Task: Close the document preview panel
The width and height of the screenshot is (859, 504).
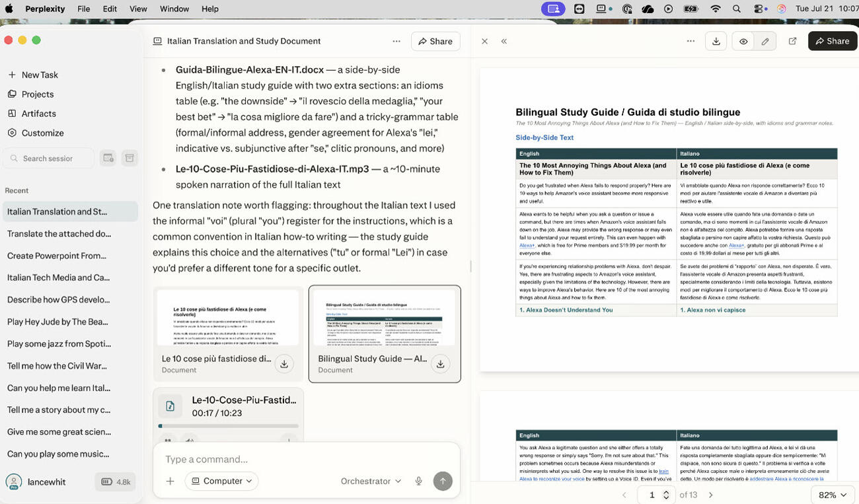Action: coord(485,41)
